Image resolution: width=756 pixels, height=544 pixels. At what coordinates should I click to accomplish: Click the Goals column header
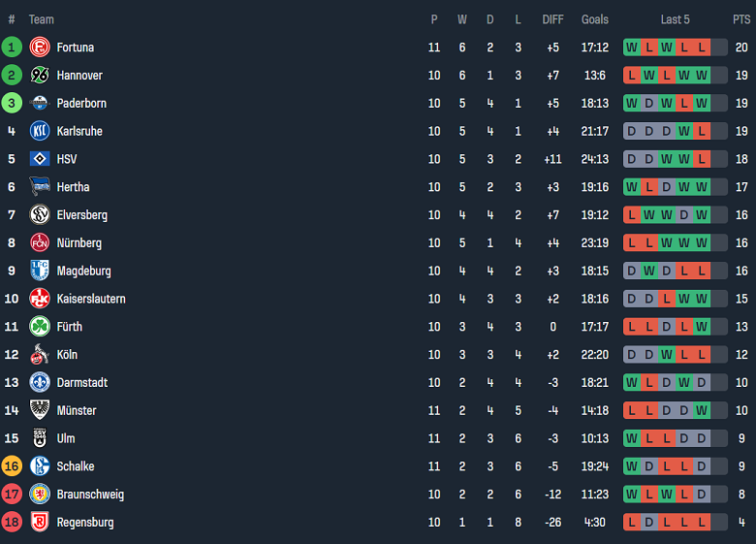pos(595,19)
